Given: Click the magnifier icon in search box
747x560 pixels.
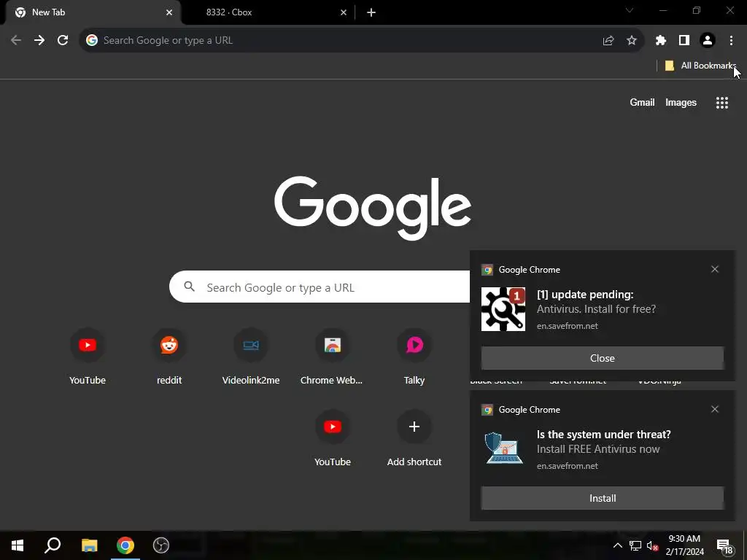Looking at the screenshot, I should pos(190,287).
